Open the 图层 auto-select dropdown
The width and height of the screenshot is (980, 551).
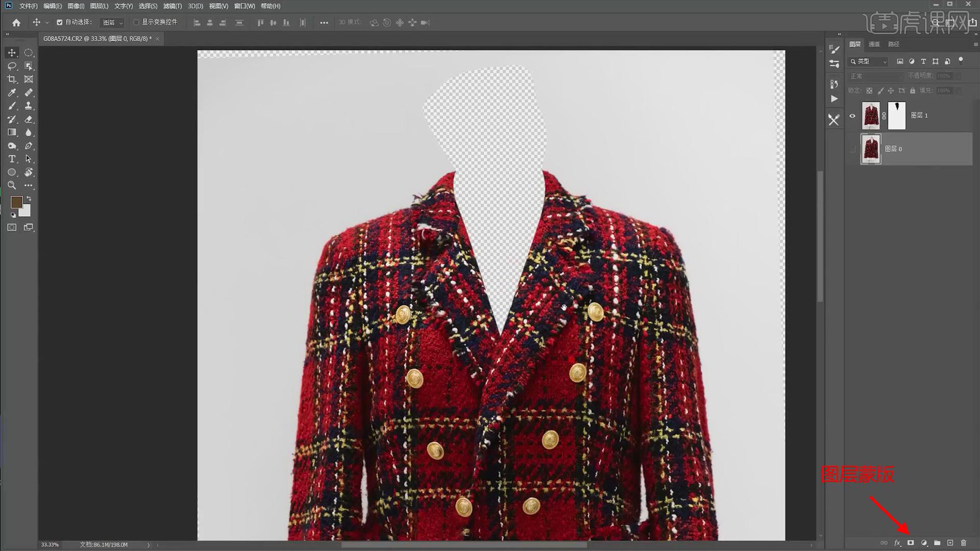112,22
